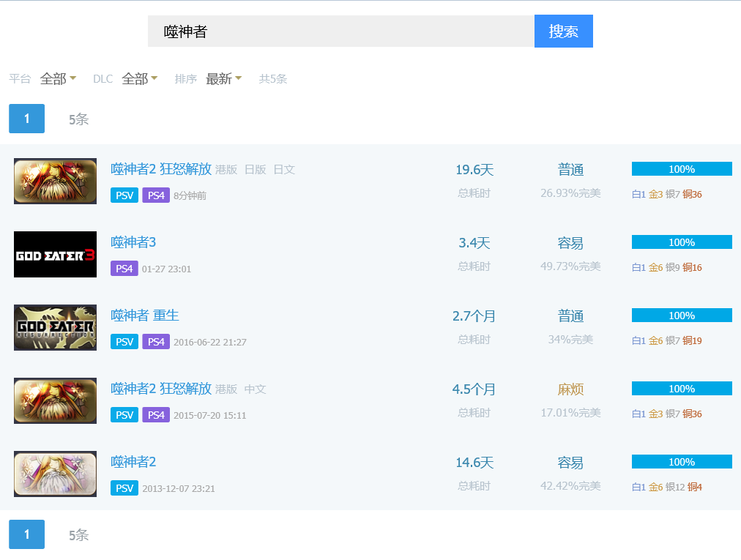Click trophy counts 白1 金6 银7 铜19

pos(667,340)
